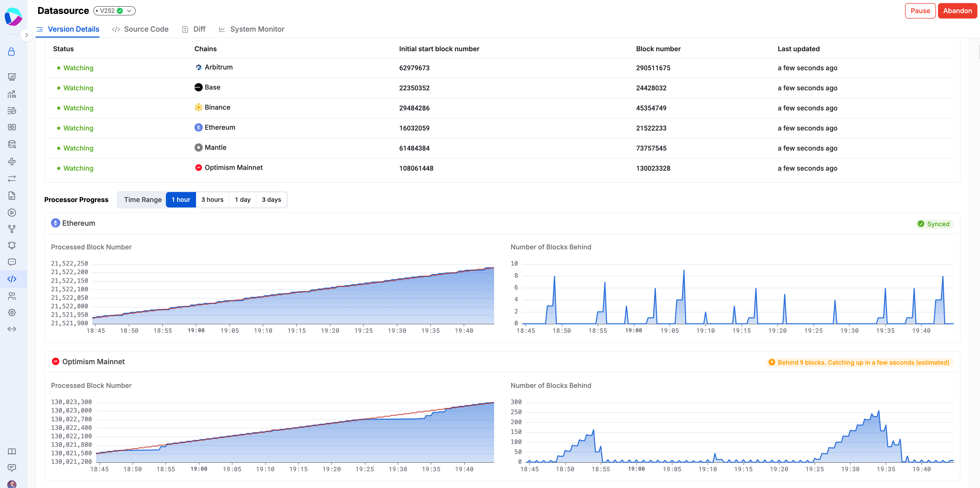Viewport: 980px width, 488px height.
Task: Click the Abandon button
Action: tap(957, 11)
